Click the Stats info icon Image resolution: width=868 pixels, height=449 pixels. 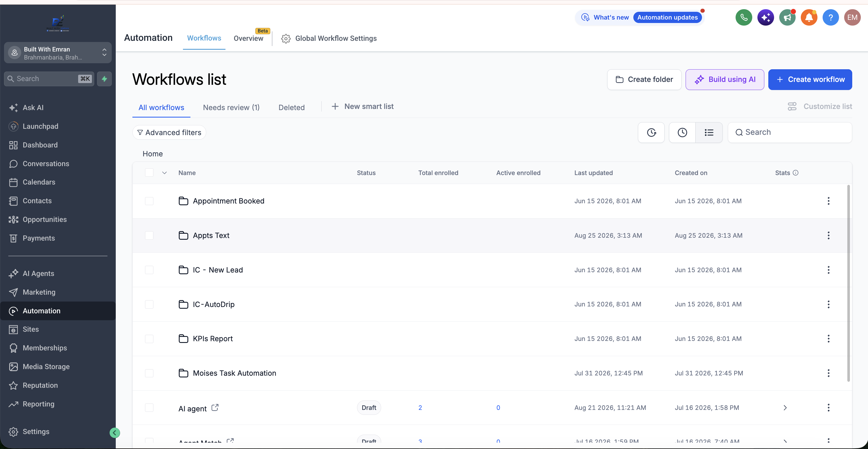click(796, 173)
